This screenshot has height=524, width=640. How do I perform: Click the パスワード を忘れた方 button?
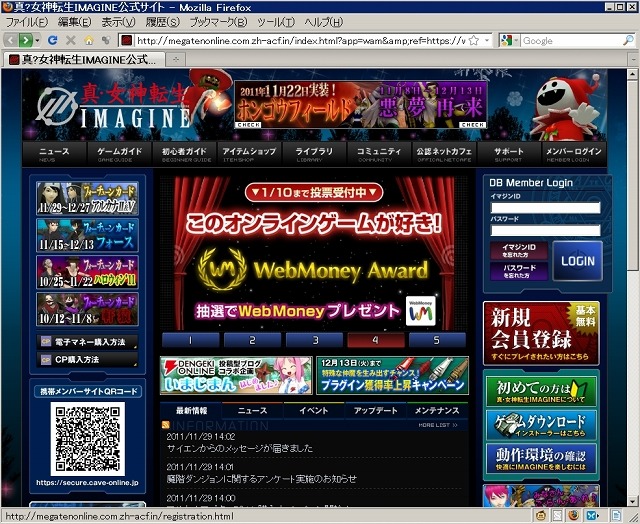[x=519, y=271]
